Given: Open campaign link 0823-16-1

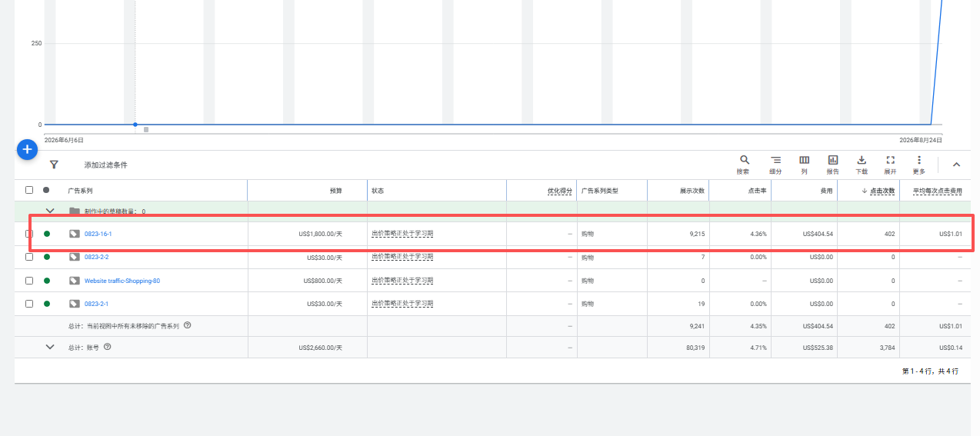Looking at the screenshot, I should (x=98, y=234).
